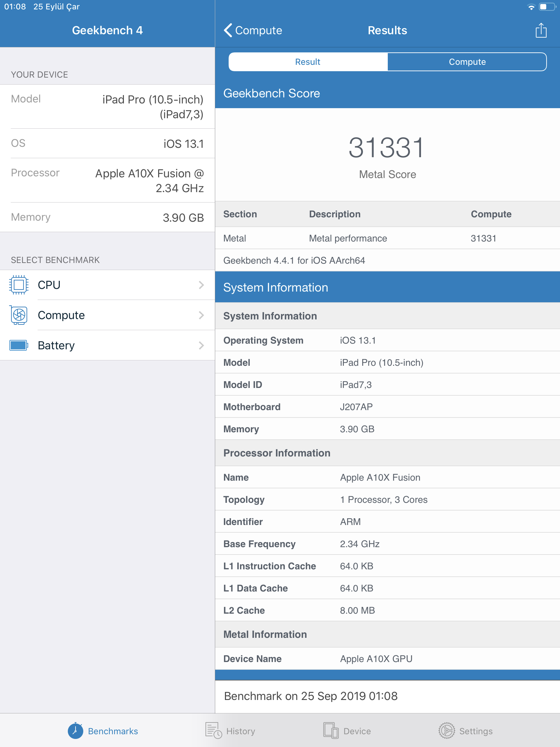
Task: Click the Base Frequency 2.34 GHz value
Action: tap(360, 544)
